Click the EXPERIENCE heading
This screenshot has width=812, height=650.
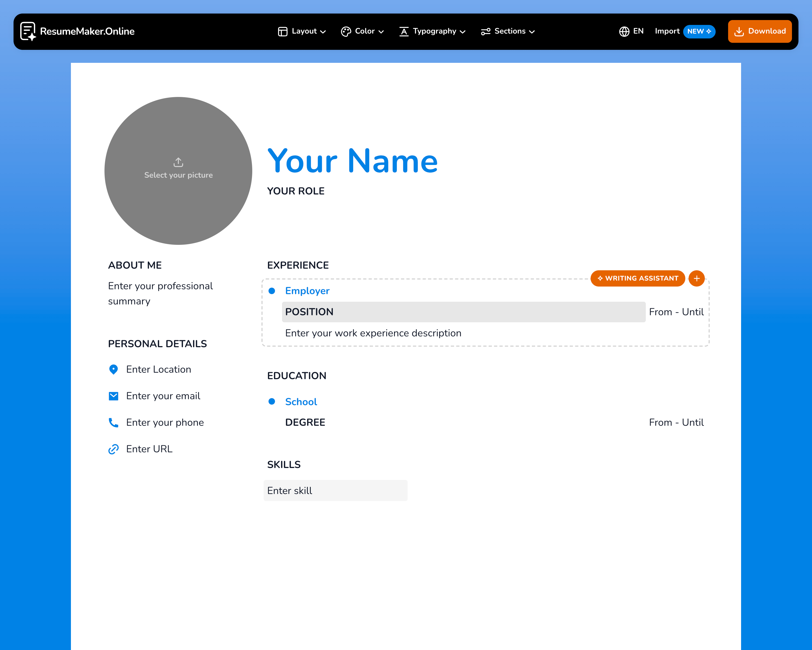pyautogui.click(x=298, y=265)
